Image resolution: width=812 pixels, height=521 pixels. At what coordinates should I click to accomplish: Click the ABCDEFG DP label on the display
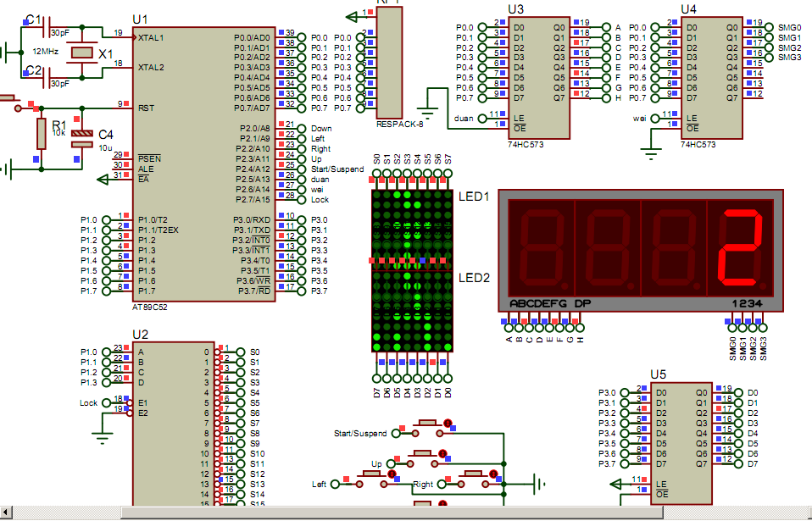click(550, 303)
